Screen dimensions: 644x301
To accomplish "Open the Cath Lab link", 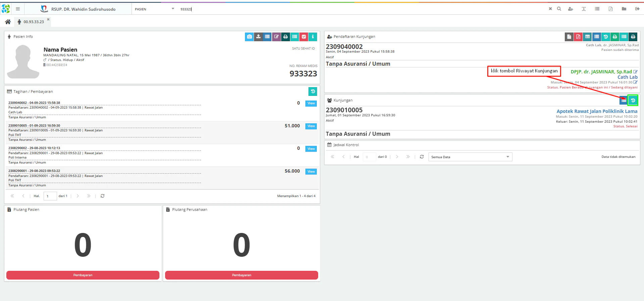I will (x=628, y=77).
